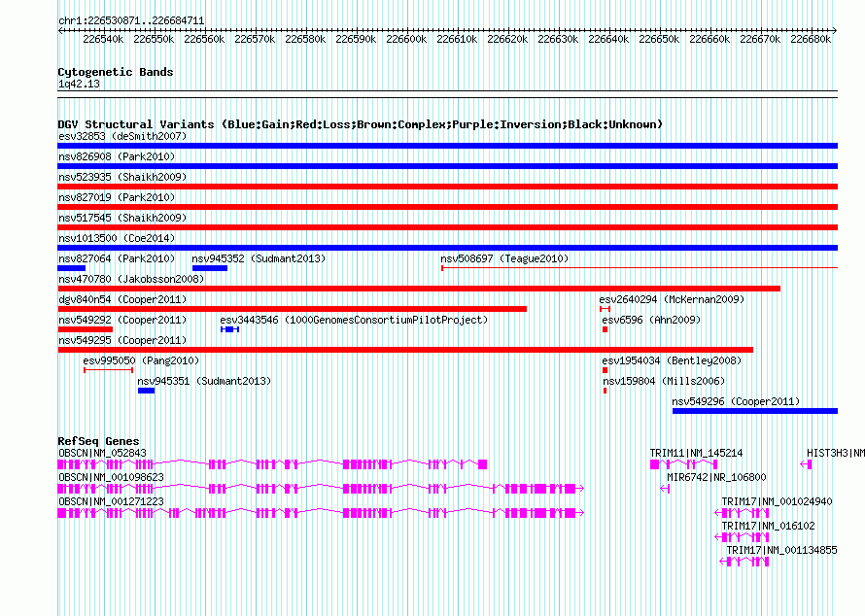Screen dimensions: 865x616
Task: Click the chr1:226530871..226684711 coordinate label
Action: [x=131, y=20]
